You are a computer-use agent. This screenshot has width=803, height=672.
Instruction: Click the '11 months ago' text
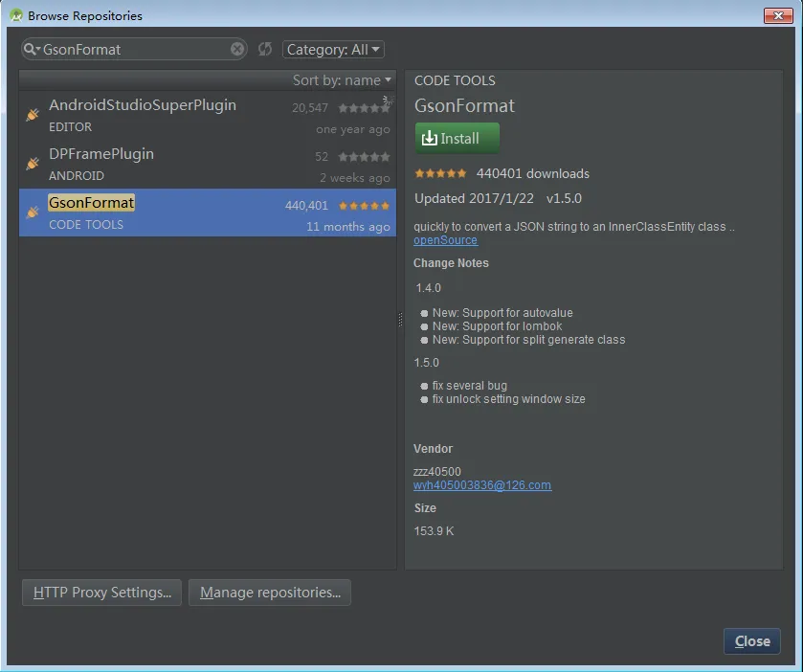[348, 227]
